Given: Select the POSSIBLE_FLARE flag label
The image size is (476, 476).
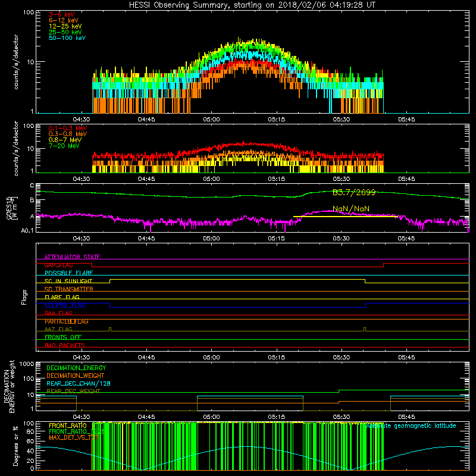Looking at the screenshot, I should tap(68, 273).
